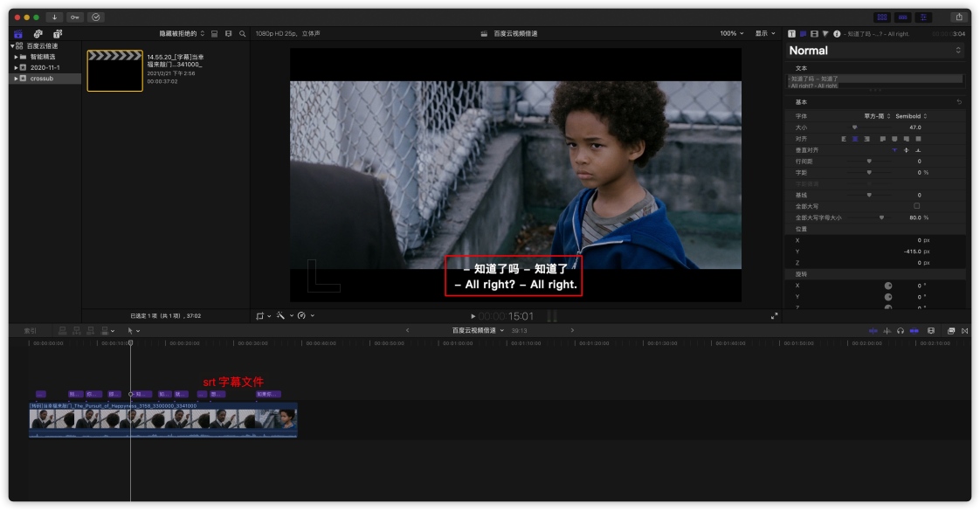Enable the 全部大写 checkbox
The width and height of the screenshot is (980, 510).
click(x=916, y=205)
